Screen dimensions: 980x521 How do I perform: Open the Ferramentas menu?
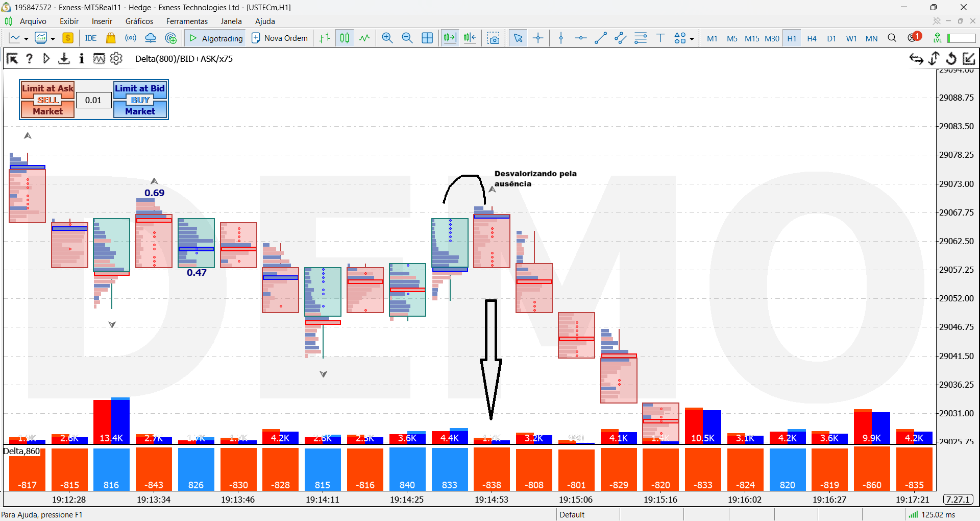pos(187,21)
